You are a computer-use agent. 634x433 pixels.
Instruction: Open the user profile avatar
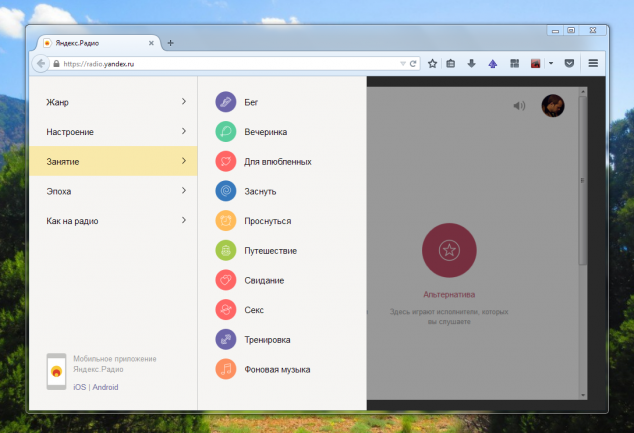click(553, 106)
